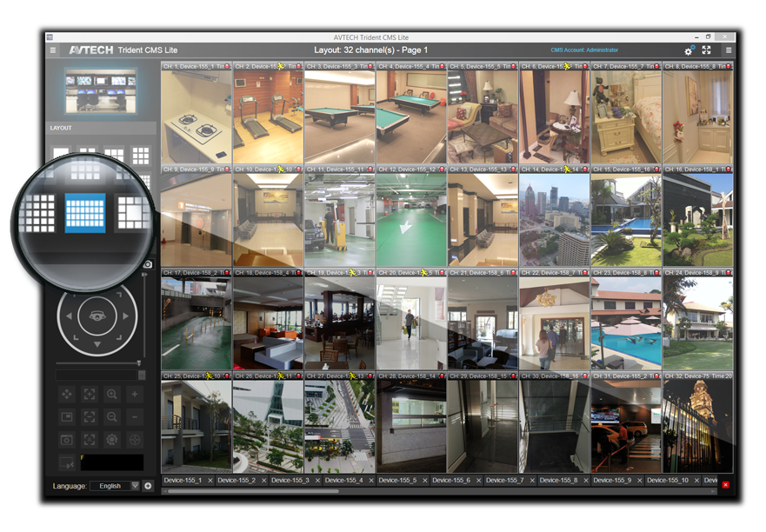Select the highlighted 32-channel grid layout
Image resolution: width=766 pixels, height=532 pixels.
coord(85,213)
